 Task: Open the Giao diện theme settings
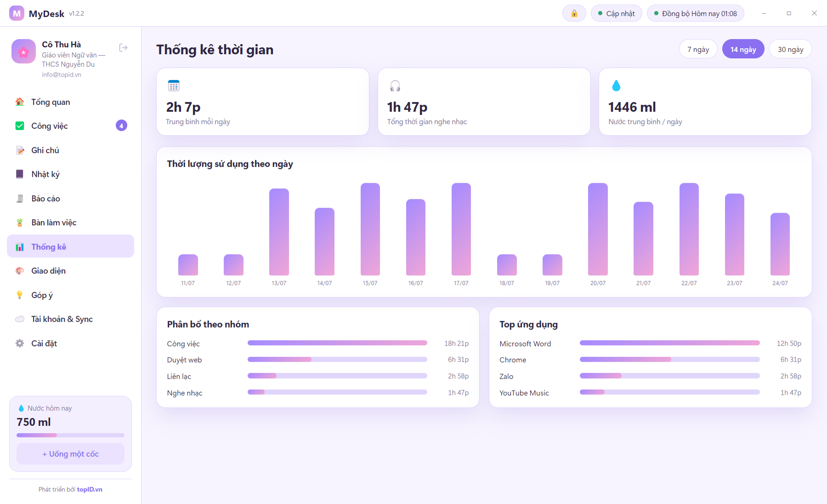click(x=70, y=271)
